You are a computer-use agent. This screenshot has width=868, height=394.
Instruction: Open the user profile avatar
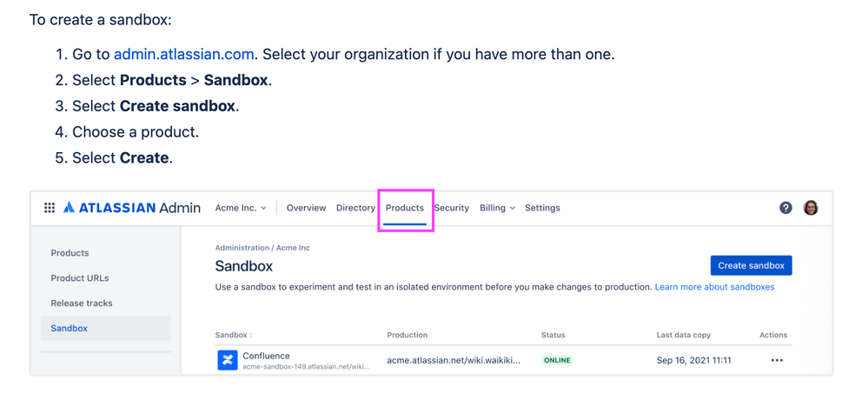(811, 208)
